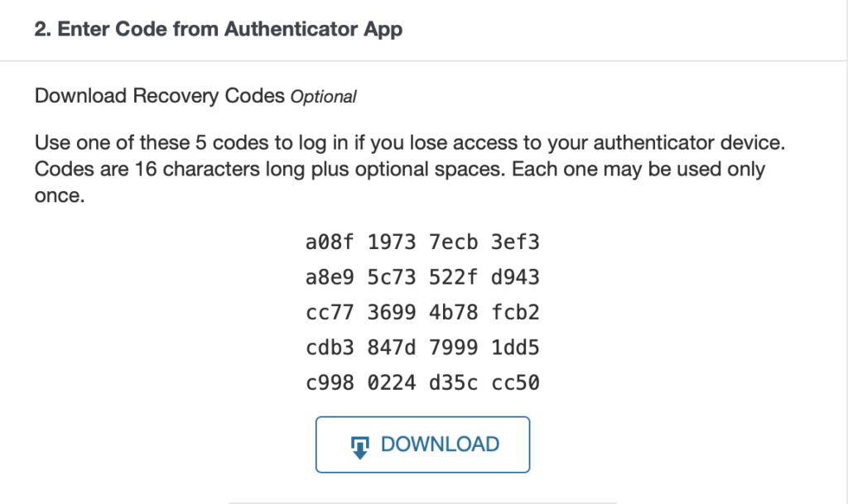
Task: Select the code segment d943
Action: tap(515, 277)
